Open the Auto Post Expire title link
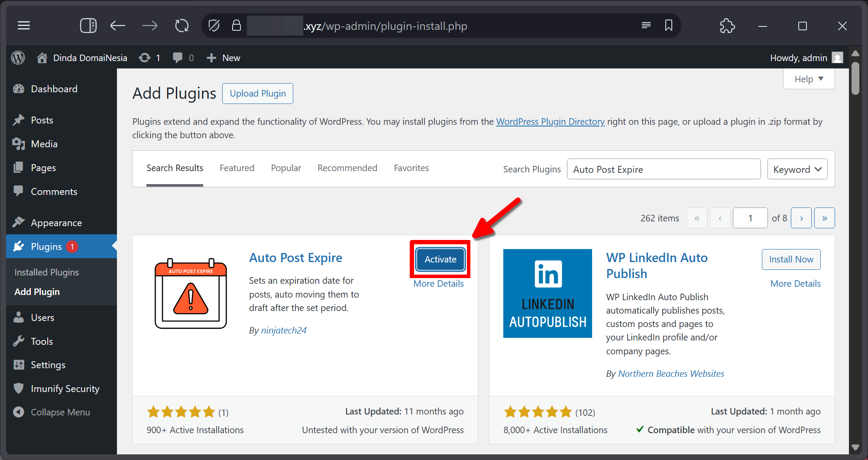Image resolution: width=868 pixels, height=460 pixels. [x=295, y=258]
